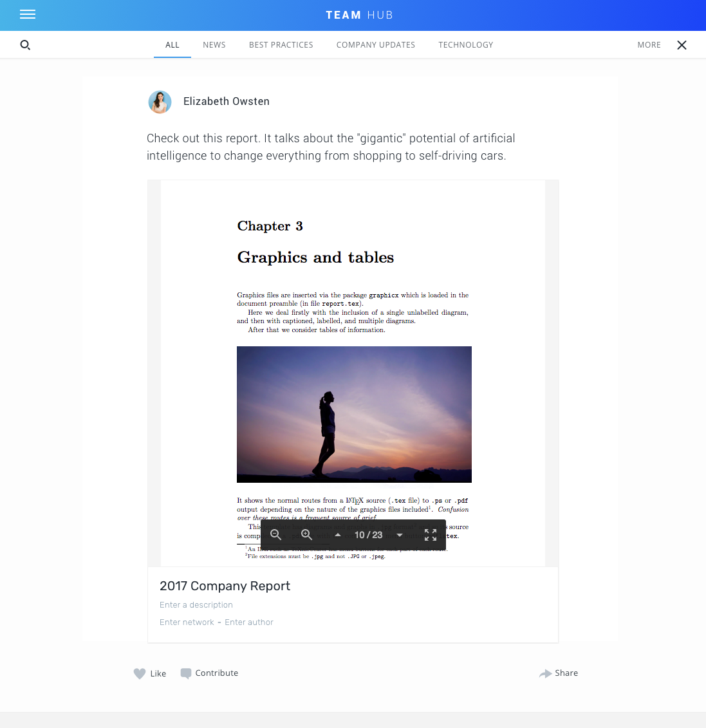Like Elizabeth Owsten's post
The height and width of the screenshot is (728, 706).
click(x=149, y=673)
